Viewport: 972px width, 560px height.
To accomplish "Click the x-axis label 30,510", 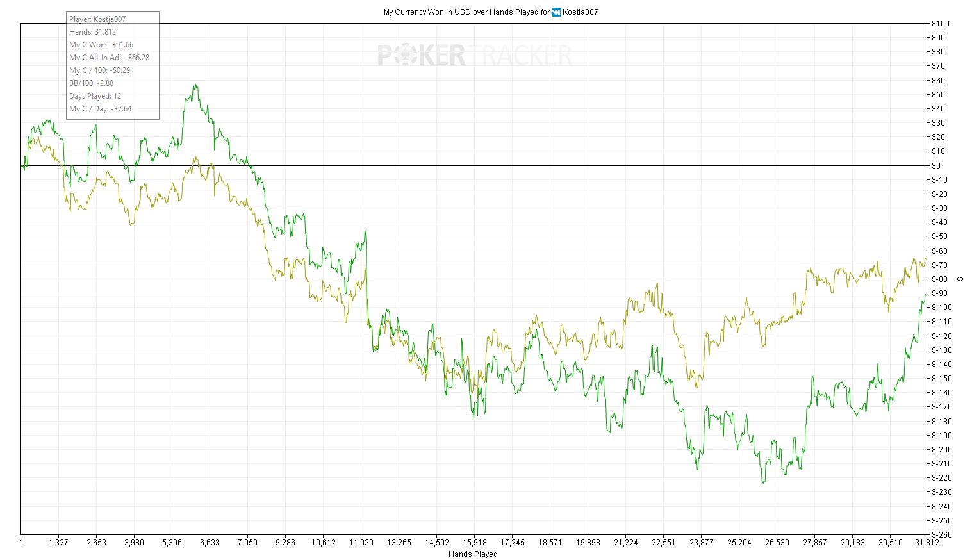I will 890,543.
